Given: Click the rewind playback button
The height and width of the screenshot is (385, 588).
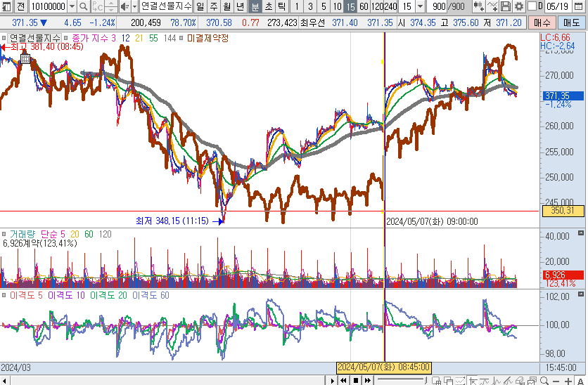Looking at the screenshot, I should [x=344, y=380].
